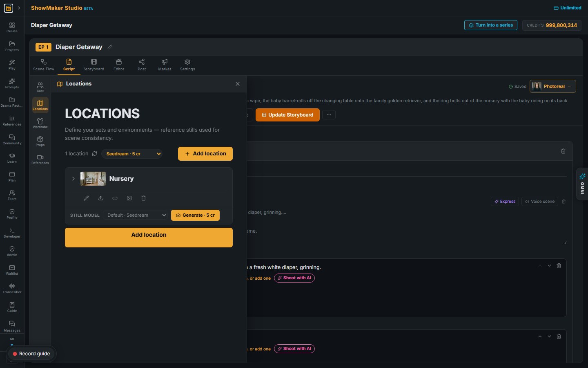Open Transcriber in the left sidebar
This screenshot has width=588, height=368.
click(12, 288)
